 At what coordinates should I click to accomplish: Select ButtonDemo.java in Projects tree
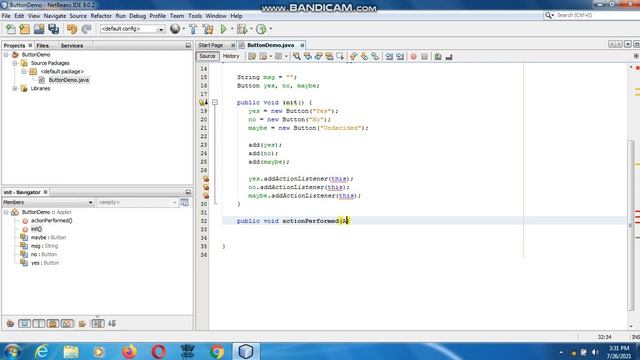point(69,80)
